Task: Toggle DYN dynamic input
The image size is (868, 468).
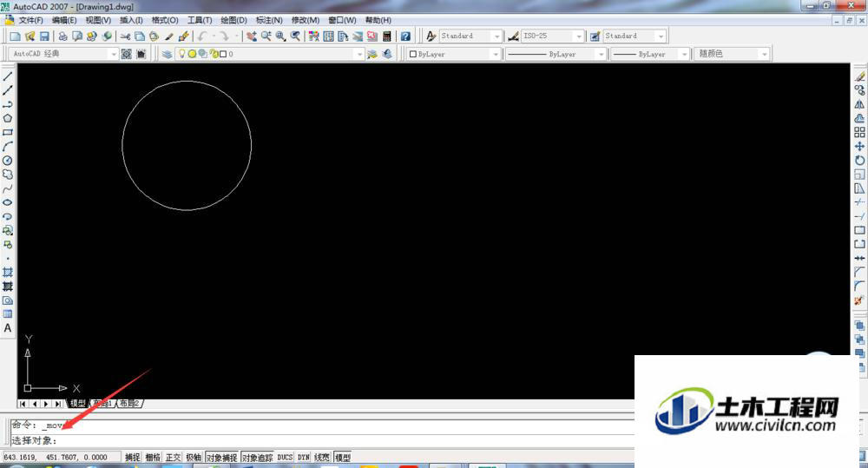Action: click(303, 458)
